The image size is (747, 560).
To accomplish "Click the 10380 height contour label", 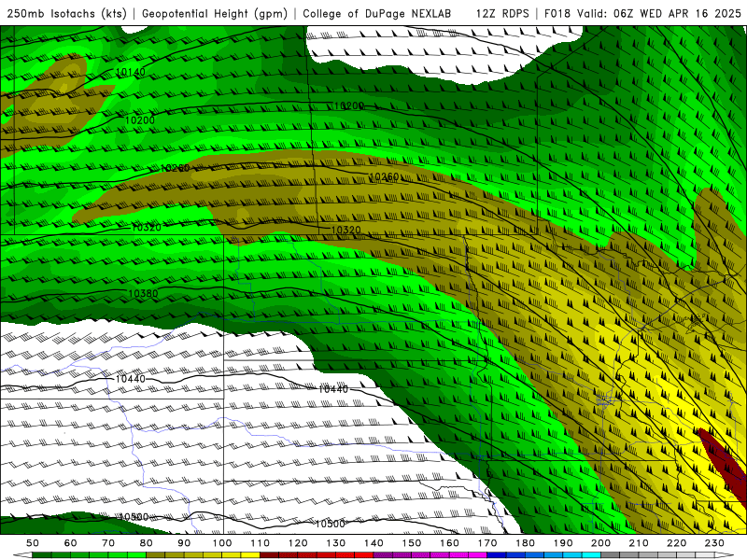I will (143, 293).
